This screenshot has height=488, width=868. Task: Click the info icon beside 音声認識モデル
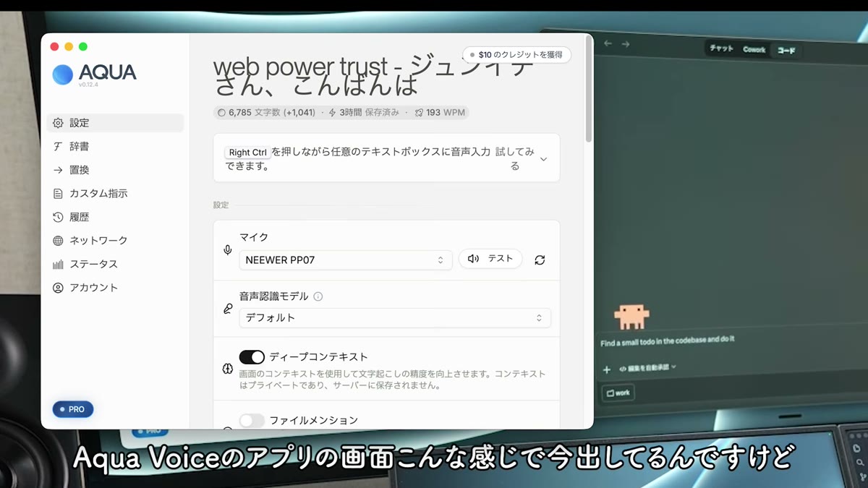(x=318, y=296)
